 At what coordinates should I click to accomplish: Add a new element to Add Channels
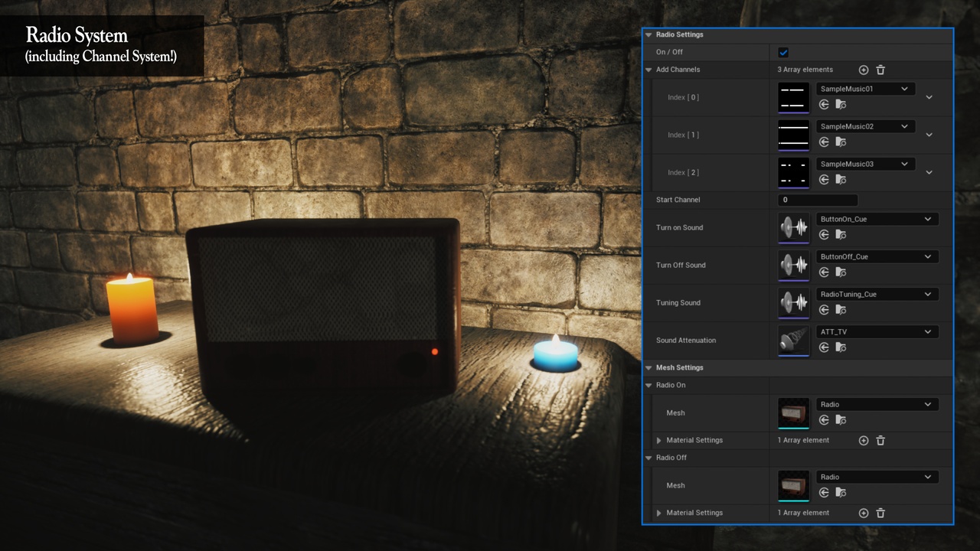(863, 70)
